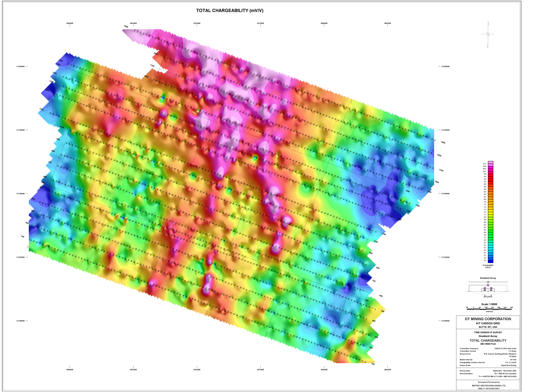Click the IP-6 Custom Semilogarithmic Windows text
The image size is (560, 392).
click(x=500, y=354)
